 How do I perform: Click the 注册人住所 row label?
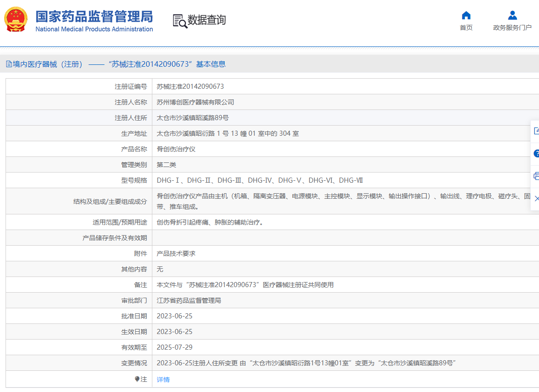coord(131,118)
